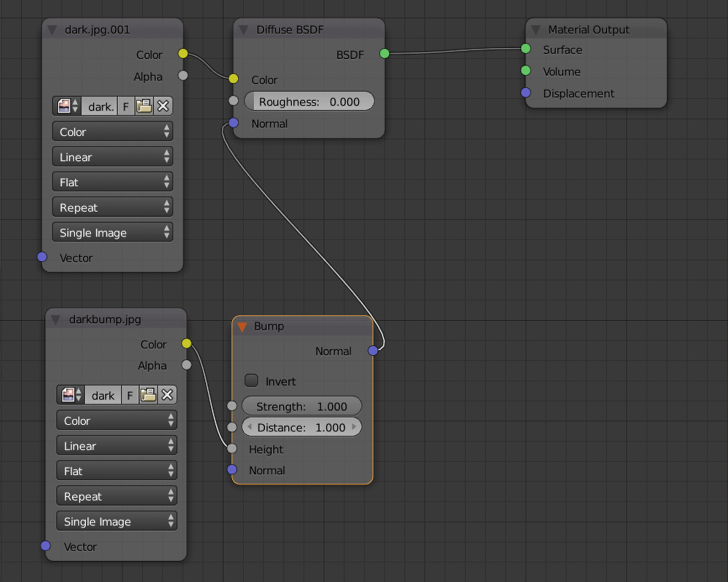This screenshot has width=728, height=582.
Task: Toggle fake user F on dark.jpg.001 node
Action: click(x=125, y=106)
